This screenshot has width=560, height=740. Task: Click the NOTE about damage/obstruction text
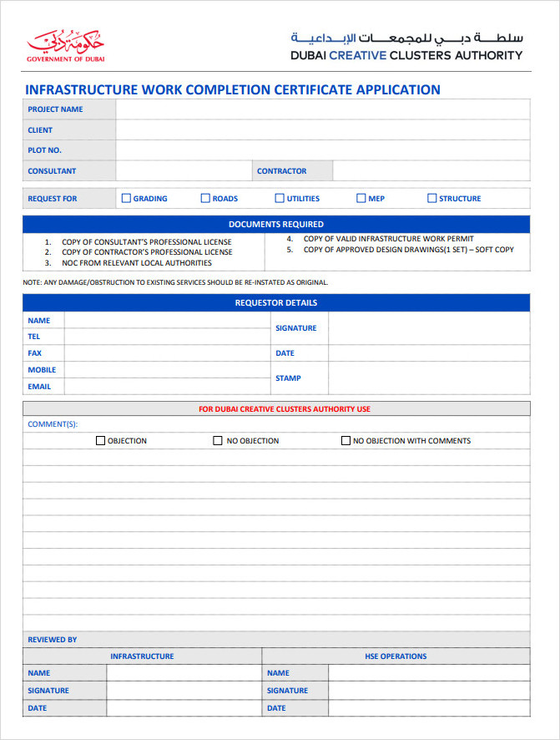point(175,282)
